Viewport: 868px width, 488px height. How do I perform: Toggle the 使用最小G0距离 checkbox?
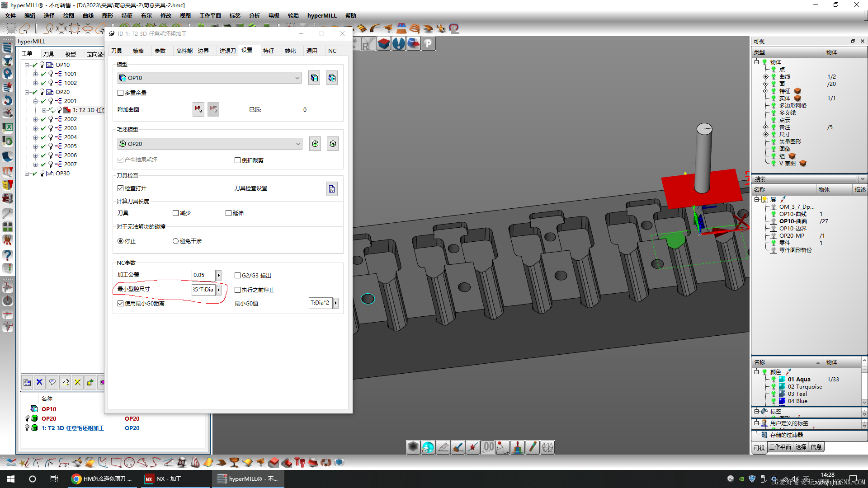(x=120, y=304)
